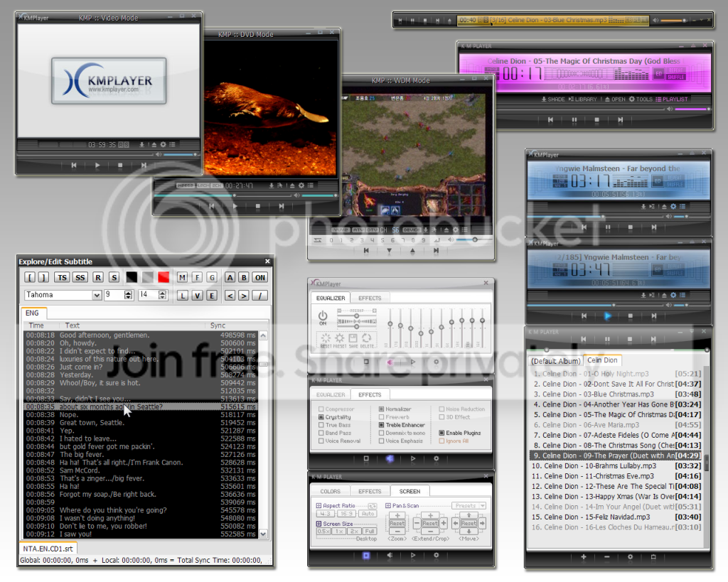Click the stepper arrows beside value 9
This screenshot has width=728, height=582.
[129, 295]
